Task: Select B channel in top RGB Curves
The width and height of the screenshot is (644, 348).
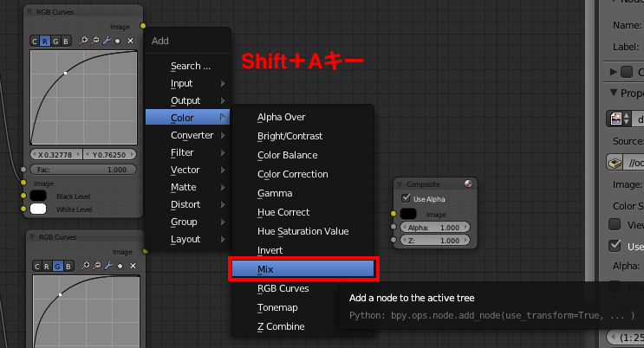Action: point(66,41)
